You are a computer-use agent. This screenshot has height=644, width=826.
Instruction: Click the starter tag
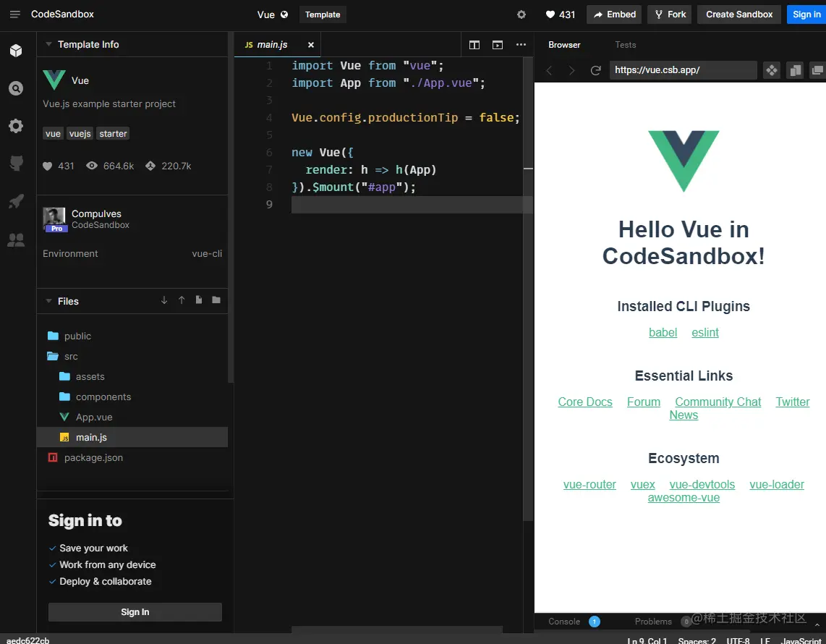click(114, 134)
